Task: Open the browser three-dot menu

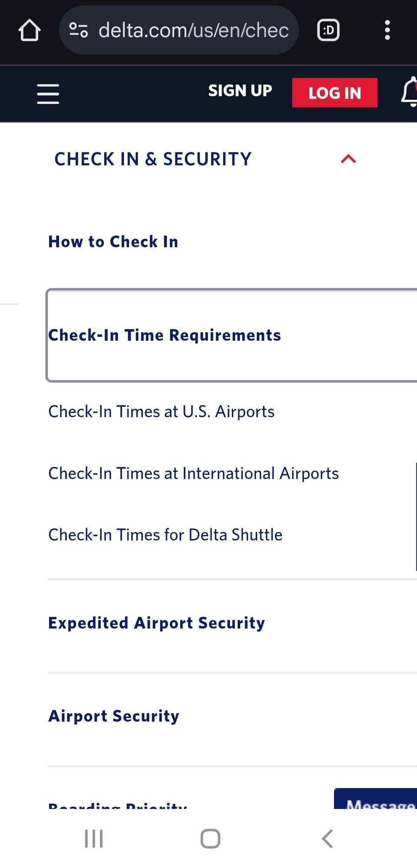Action: tap(387, 30)
